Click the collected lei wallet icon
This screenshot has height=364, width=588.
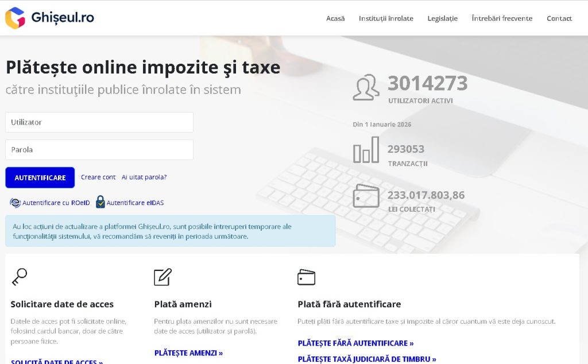366,196
